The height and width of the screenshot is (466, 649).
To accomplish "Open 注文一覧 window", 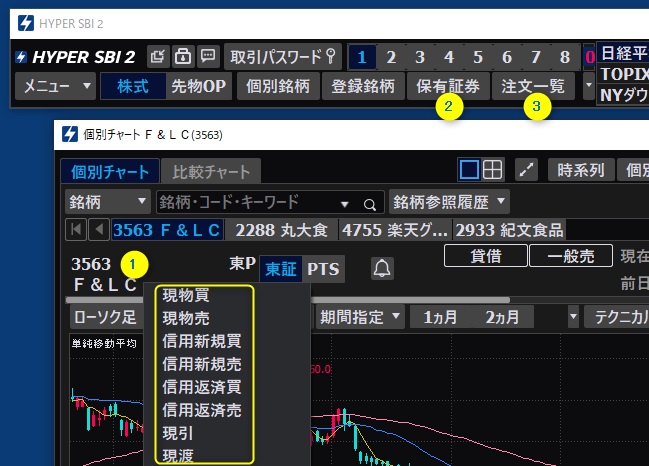I will click(533, 86).
